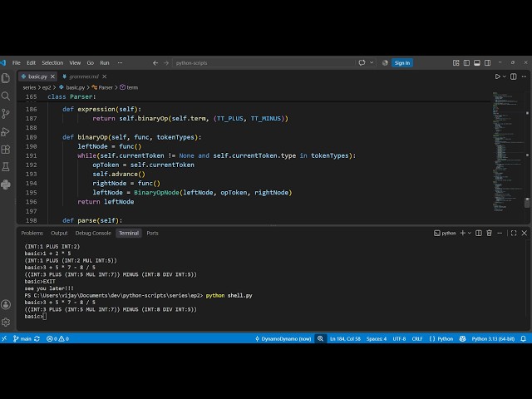The height and width of the screenshot is (399, 532).
Task: Open Run and Debug view
Action: (x=6, y=131)
